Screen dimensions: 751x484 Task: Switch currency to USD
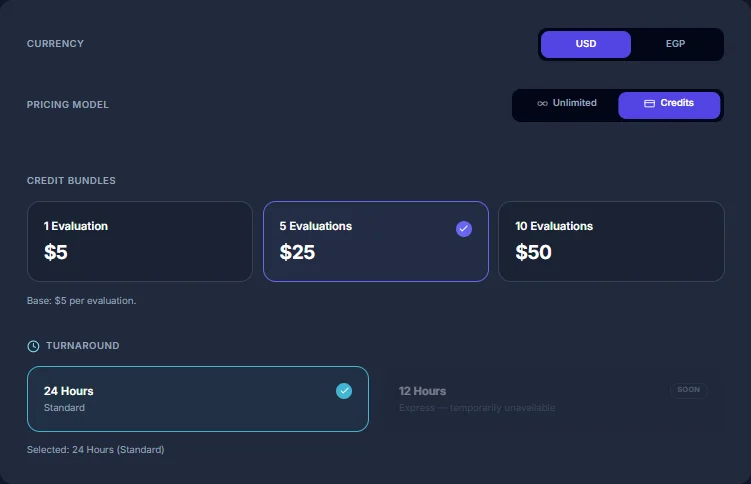(x=586, y=44)
